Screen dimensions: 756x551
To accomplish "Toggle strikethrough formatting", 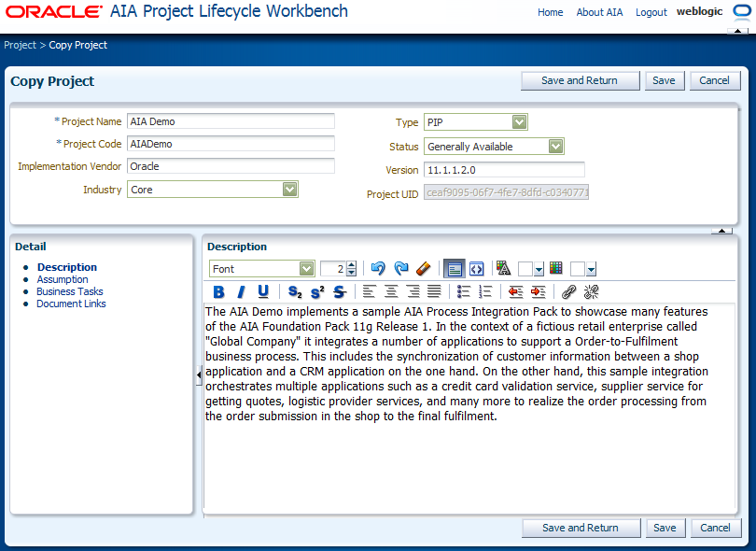I will point(340,291).
